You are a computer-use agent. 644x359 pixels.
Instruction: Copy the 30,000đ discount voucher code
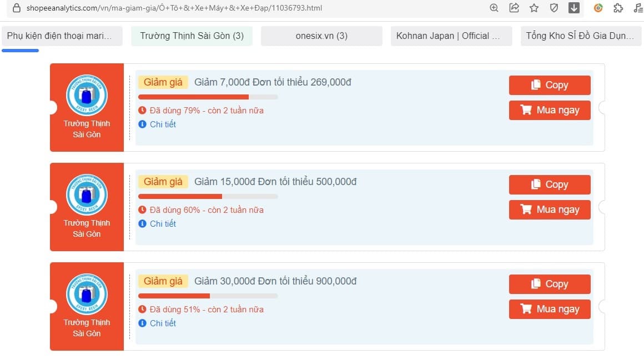point(549,284)
